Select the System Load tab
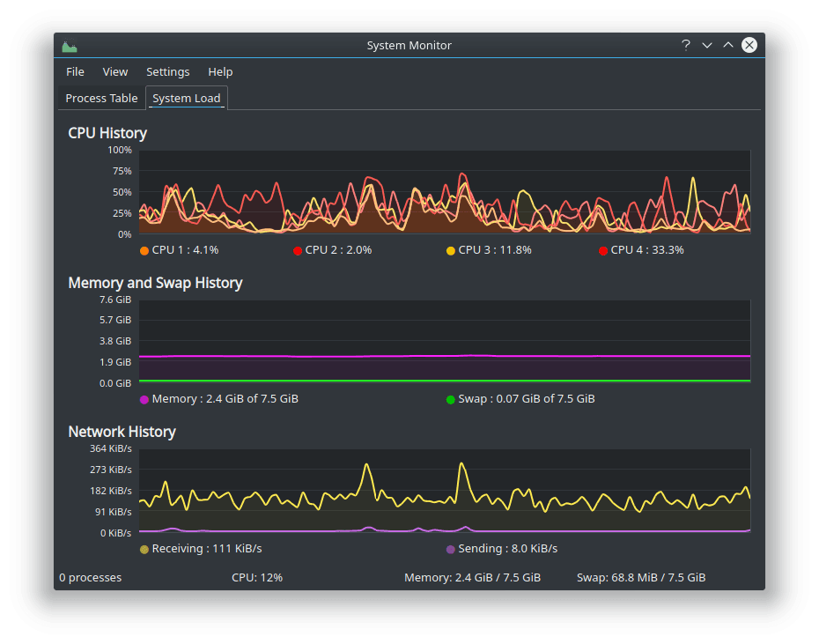The width and height of the screenshot is (819, 644). pos(186,98)
